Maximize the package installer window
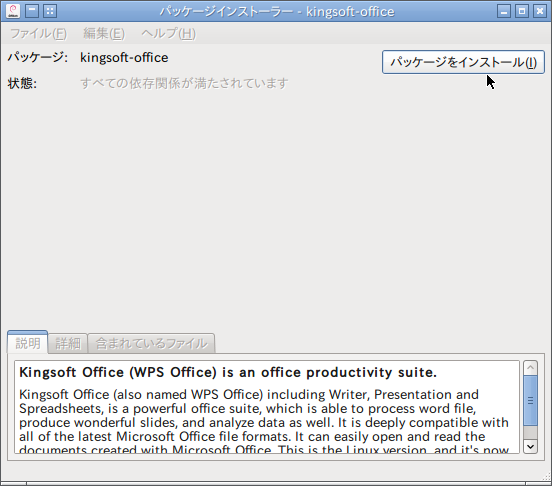 pos(522,11)
